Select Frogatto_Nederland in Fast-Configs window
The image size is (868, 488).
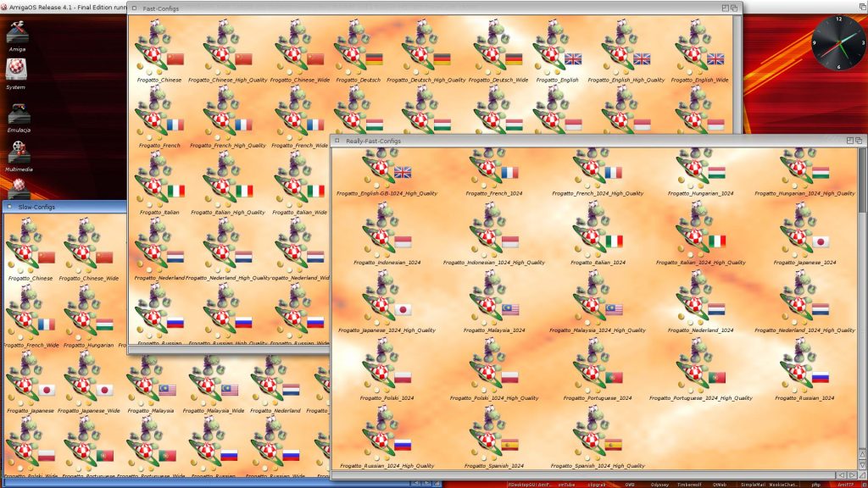click(159, 249)
